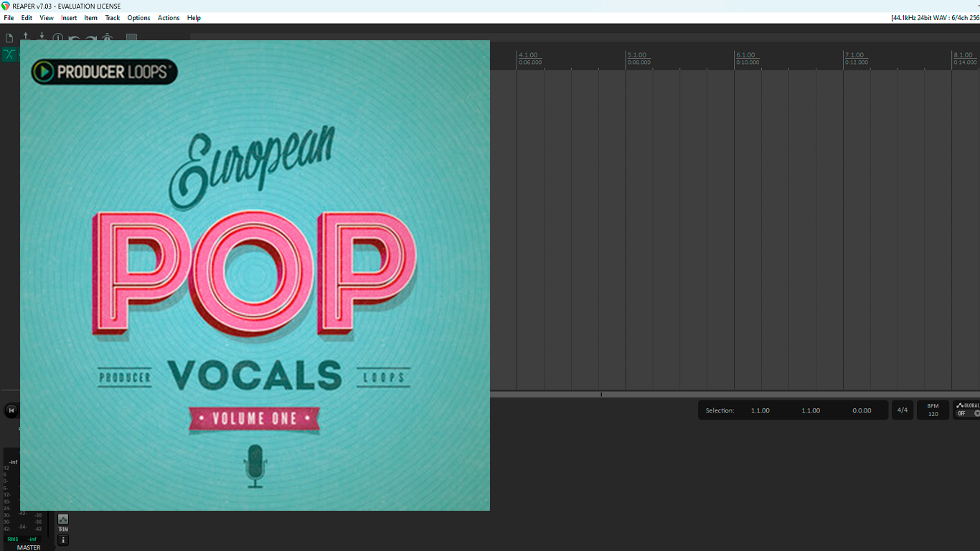Click the European Pop Vocals cover image

point(255,275)
